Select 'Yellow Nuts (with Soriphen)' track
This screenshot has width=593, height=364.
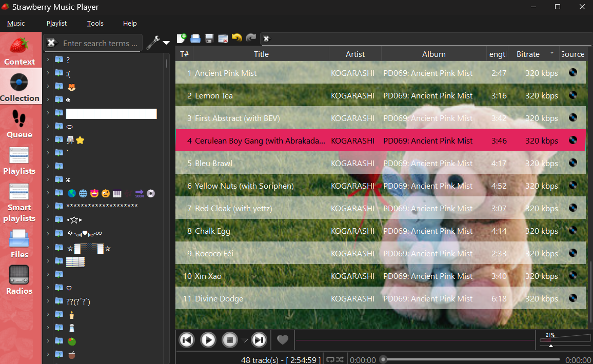coord(381,186)
